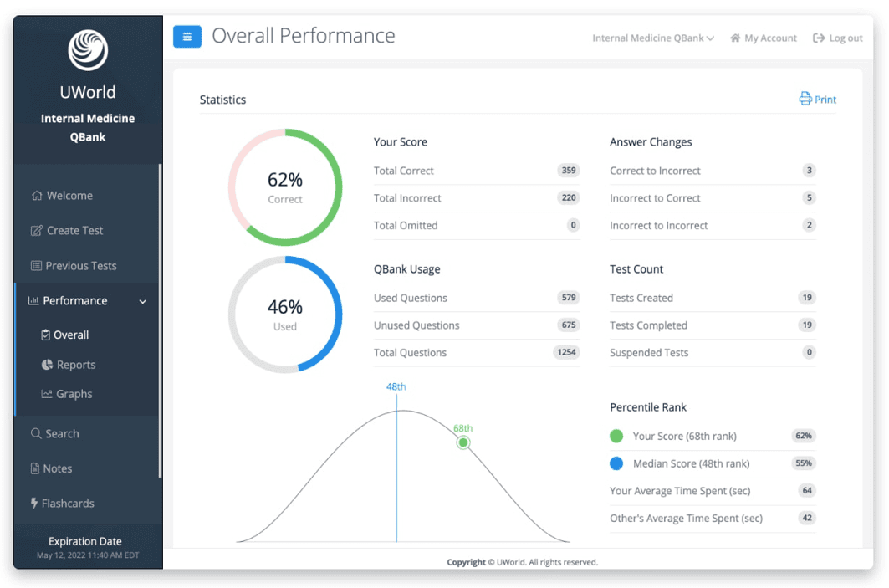Click the Log out arrow icon
889x588 pixels.
819,38
